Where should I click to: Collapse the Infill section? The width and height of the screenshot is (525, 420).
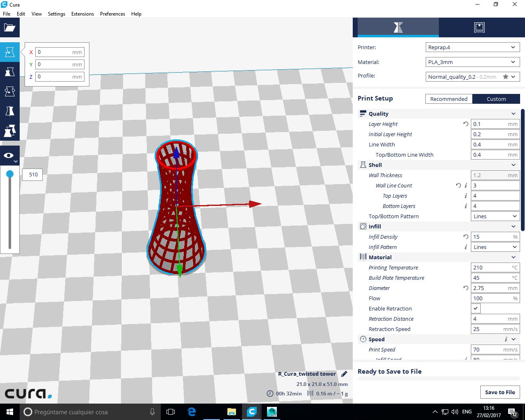(514, 226)
